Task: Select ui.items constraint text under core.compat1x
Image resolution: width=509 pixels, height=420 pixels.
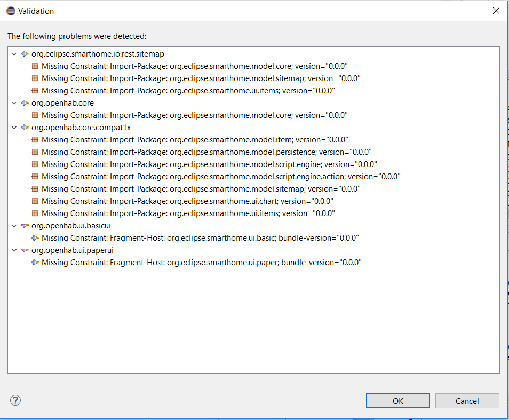Action: (188, 213)
